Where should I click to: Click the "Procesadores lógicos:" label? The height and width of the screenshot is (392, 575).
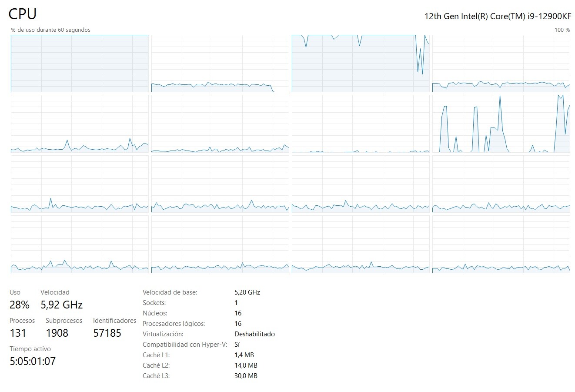[174, 324]
